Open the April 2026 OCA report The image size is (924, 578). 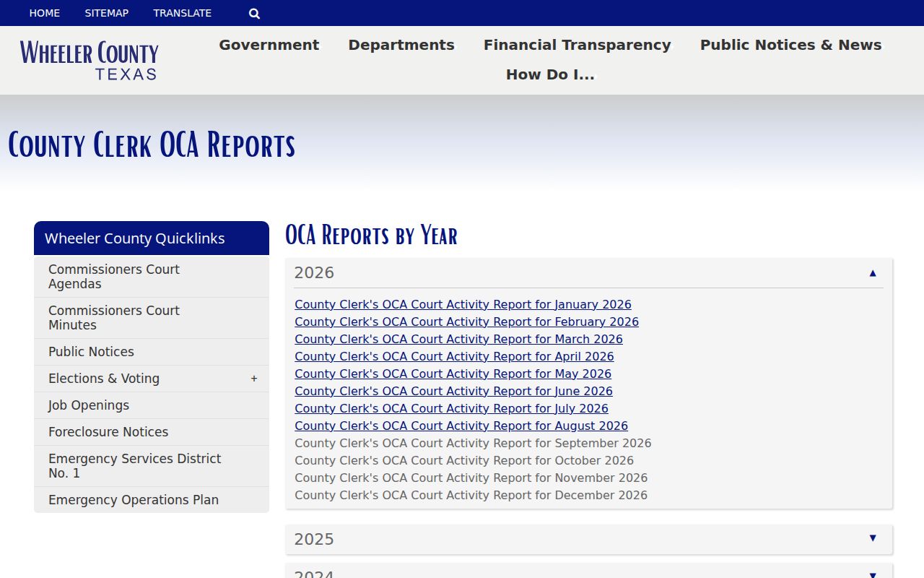coord(454,357)
